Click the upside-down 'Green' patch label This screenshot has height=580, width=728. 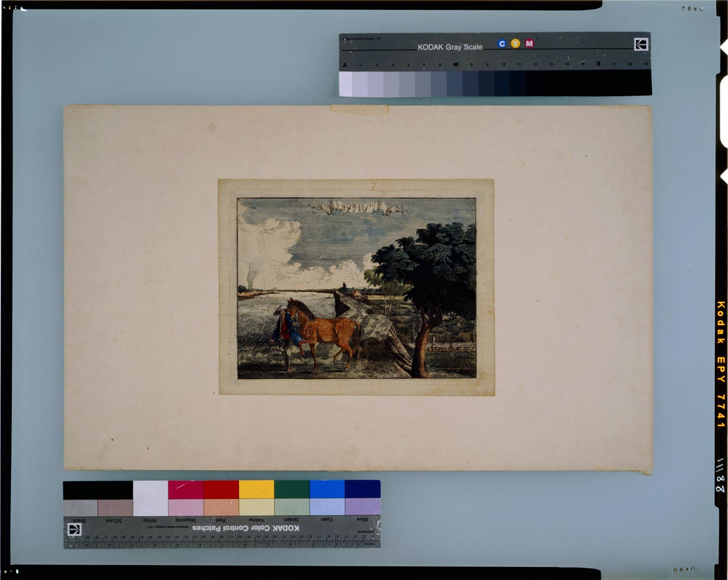pyautogui.click(x=291, y=520)
